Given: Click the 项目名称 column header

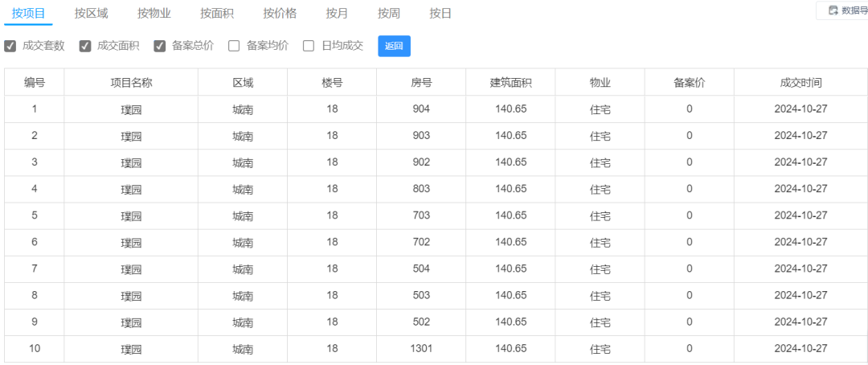Looking at the screenshot, I should click(131, 83).
